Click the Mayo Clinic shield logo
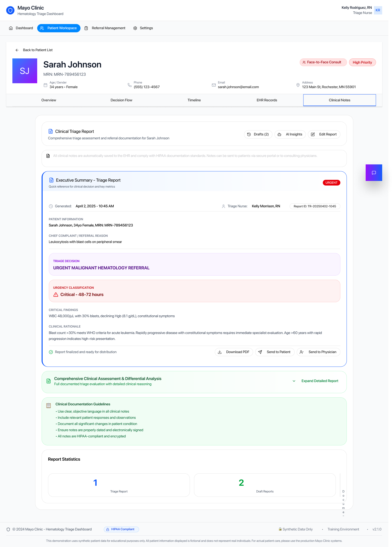 (10, 10)
